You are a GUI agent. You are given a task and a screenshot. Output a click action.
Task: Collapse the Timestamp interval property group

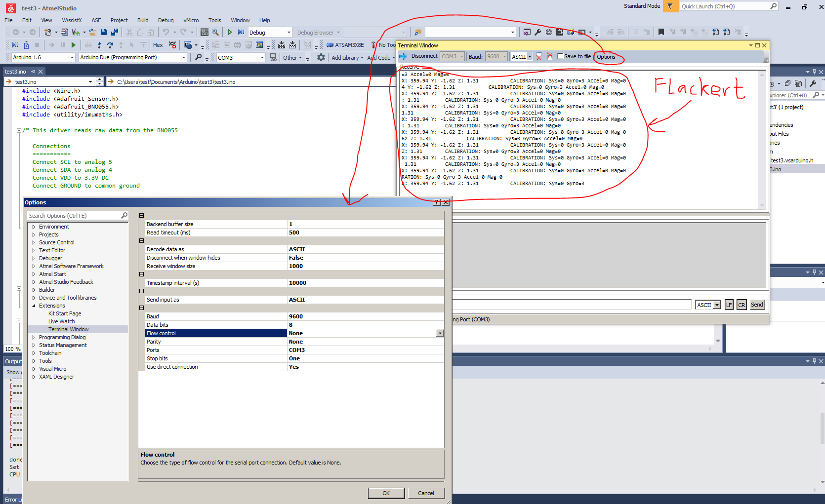[x=141, y=274]
